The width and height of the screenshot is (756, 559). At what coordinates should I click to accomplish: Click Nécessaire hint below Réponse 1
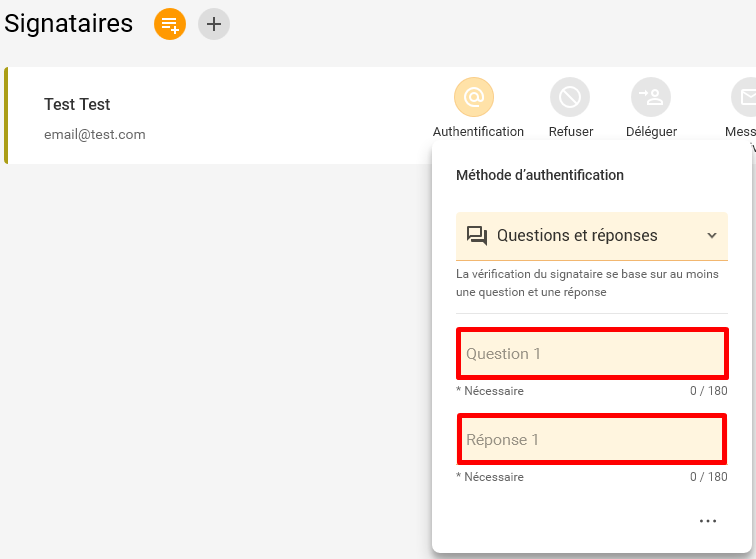[x=490, y=477]
